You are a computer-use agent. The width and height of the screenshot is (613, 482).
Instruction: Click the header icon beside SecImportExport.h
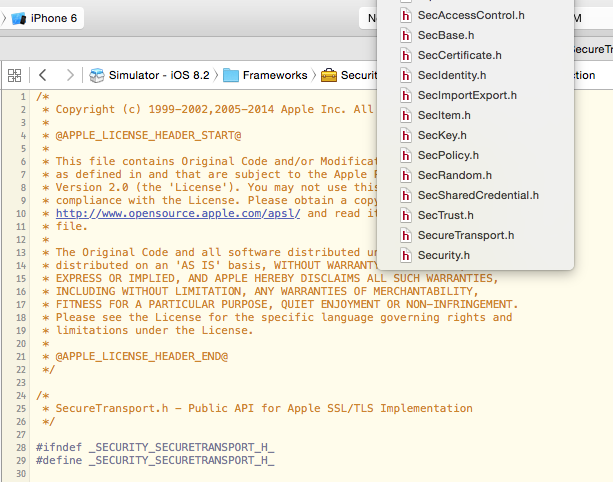(406, 95)
